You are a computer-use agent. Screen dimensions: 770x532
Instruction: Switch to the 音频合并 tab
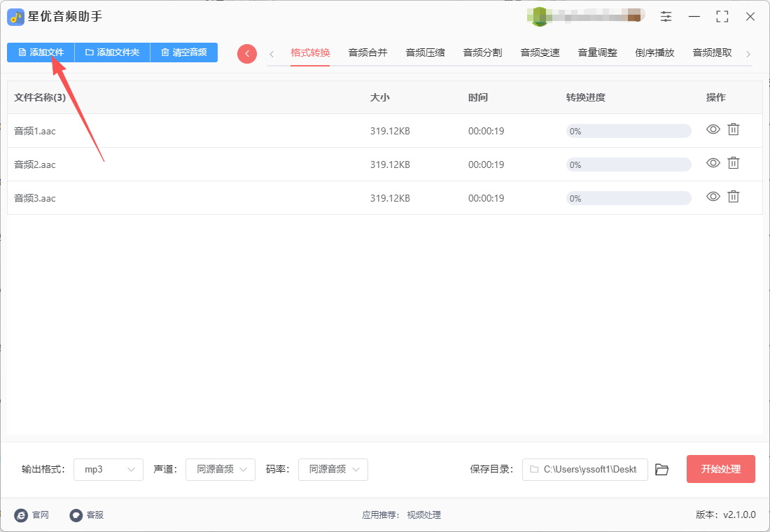[367, 52]
